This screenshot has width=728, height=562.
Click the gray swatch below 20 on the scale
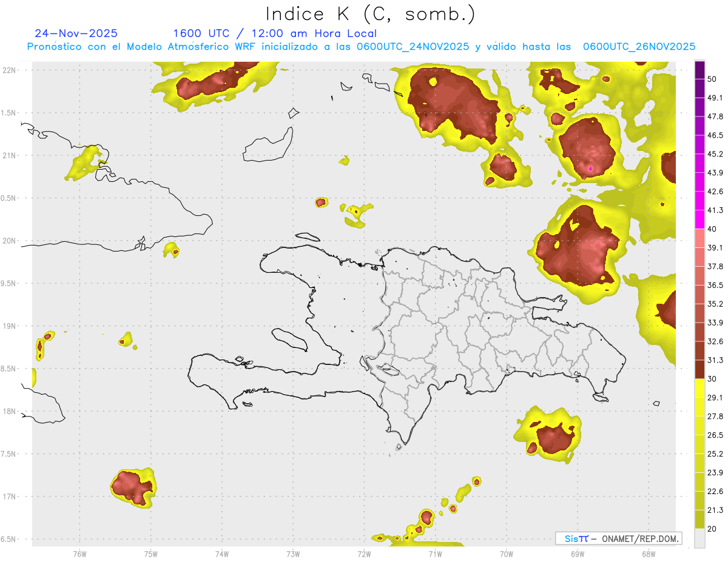pyautogui.click(x=699, y=538)
